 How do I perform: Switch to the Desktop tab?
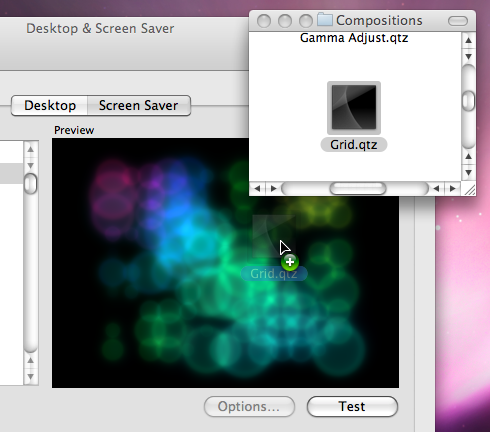point(50,106)
